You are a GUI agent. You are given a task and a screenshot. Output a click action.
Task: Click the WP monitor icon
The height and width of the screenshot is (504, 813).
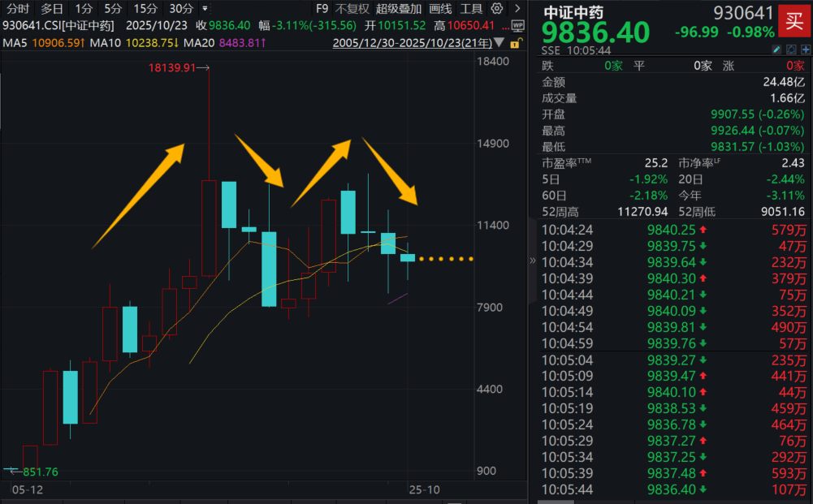pos(517,25)
